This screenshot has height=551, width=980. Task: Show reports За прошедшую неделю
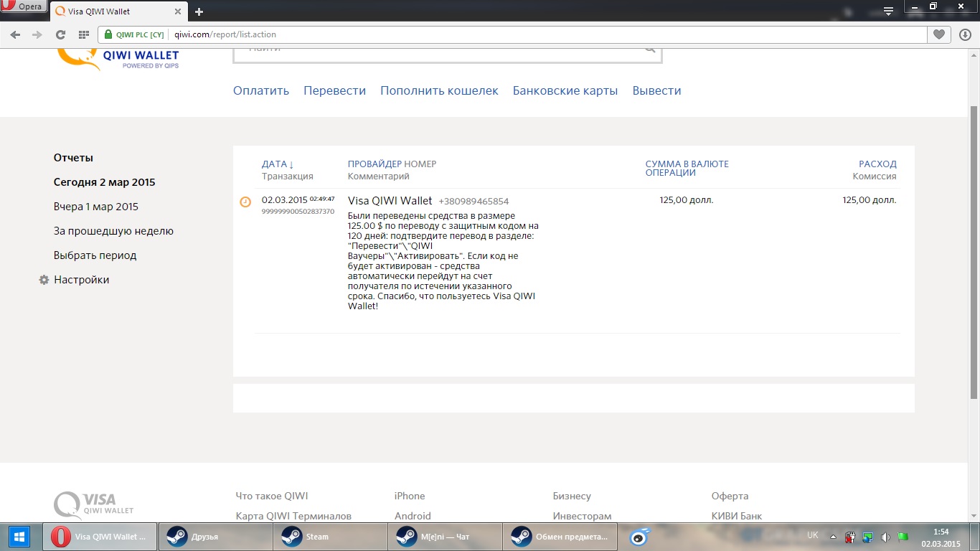113,231
